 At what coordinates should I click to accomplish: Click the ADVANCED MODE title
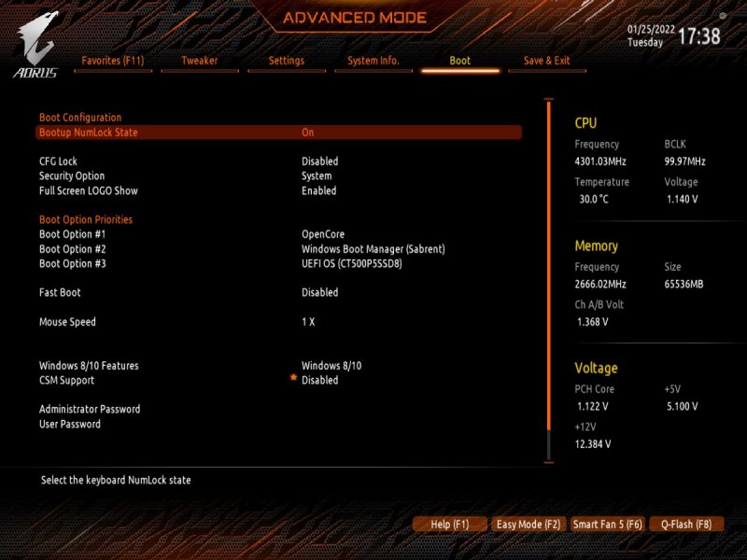(x=355, y=18)
